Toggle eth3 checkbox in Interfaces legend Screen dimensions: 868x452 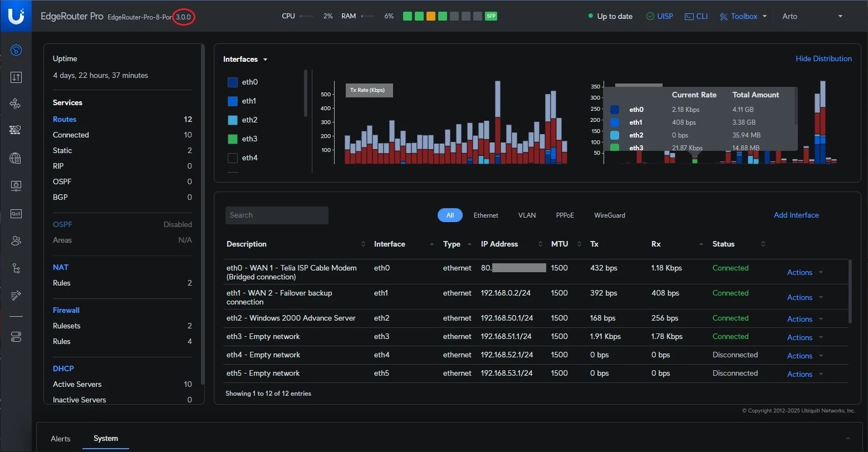[x=233, y=139]
